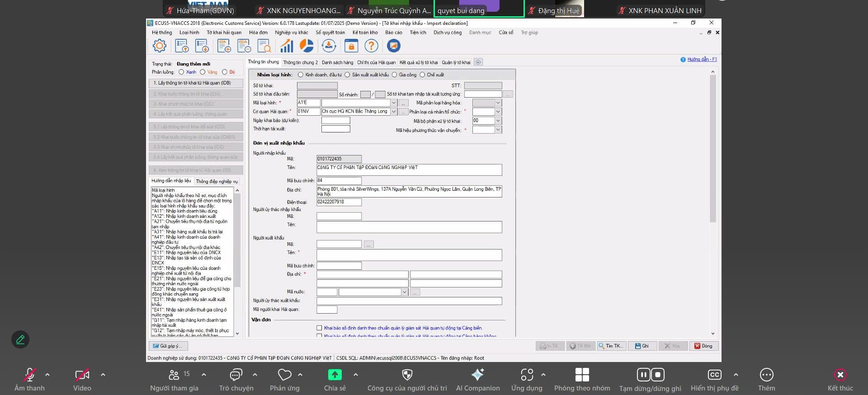Expand the Mã loại hình dropdown
Image resolution: width=868 pixels, height=395 pixels.
click(393, 103)
